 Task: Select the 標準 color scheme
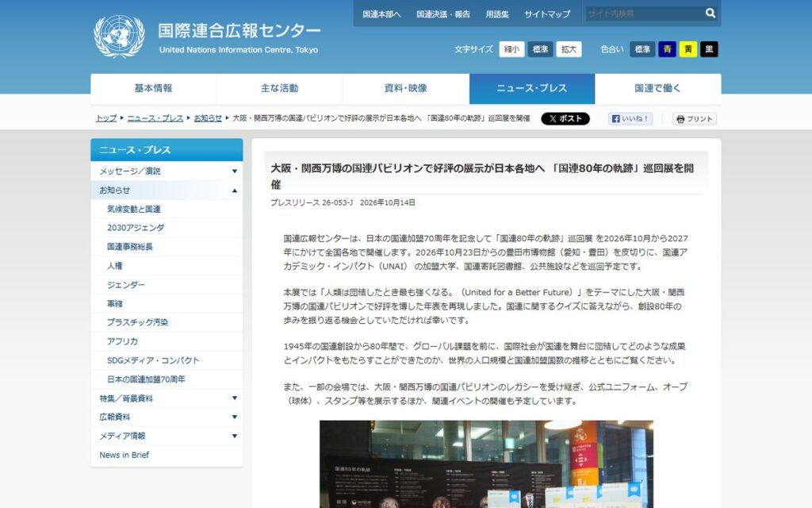[x=642, y=49]
